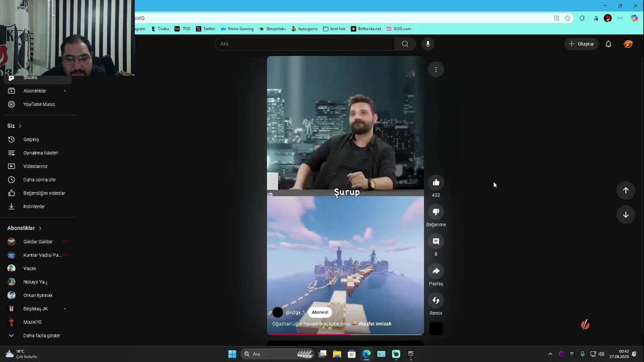Open Microsoft Store from the taskbar

tap(352, 354)
